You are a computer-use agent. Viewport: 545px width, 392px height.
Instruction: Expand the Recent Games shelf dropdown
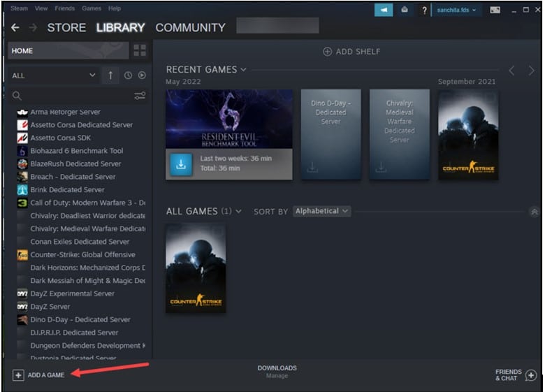pos(243,69)
